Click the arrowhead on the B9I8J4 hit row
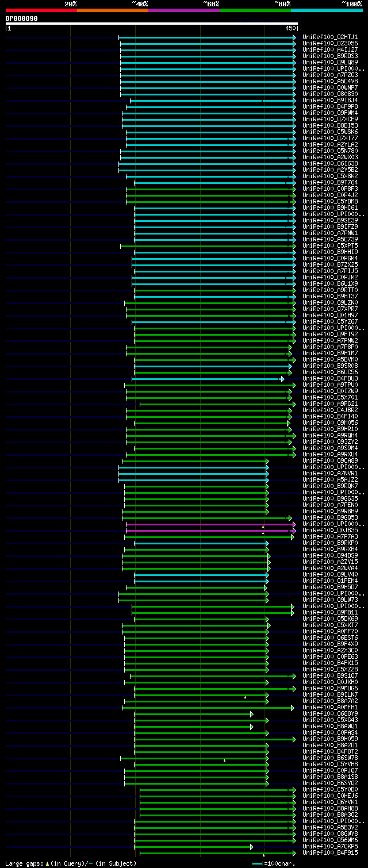Viewport: 368px width, 868px height. pyautogui.click(x=294, y=101)
